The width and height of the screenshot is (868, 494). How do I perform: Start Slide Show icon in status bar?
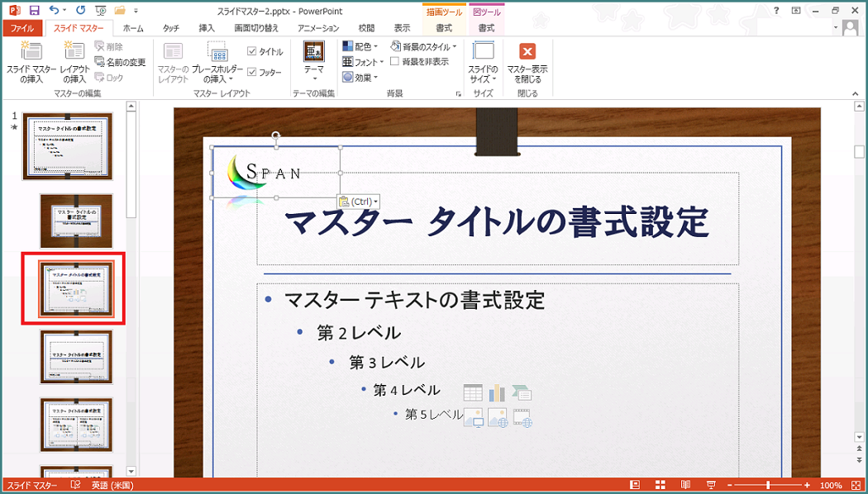(710, 485)
